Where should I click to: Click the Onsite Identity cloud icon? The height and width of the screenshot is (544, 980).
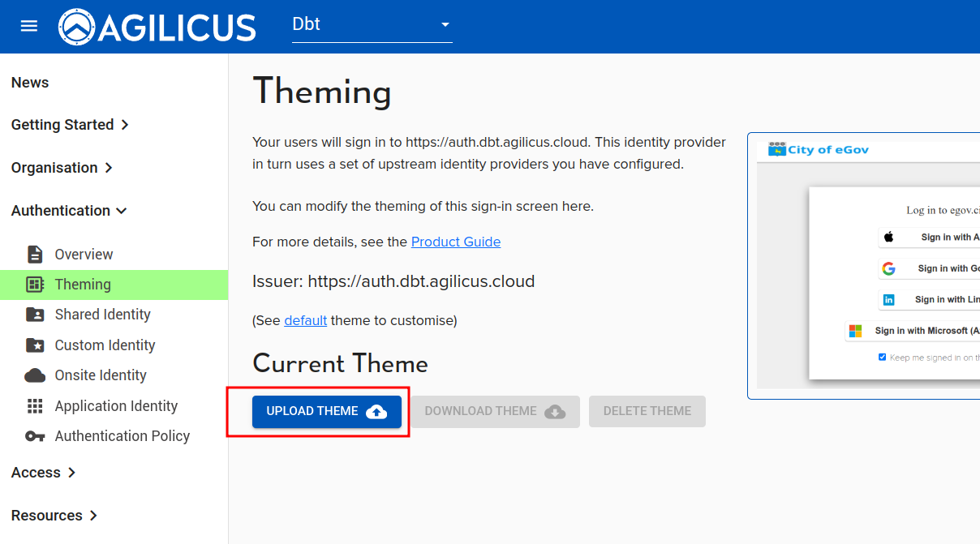[35, 375]
